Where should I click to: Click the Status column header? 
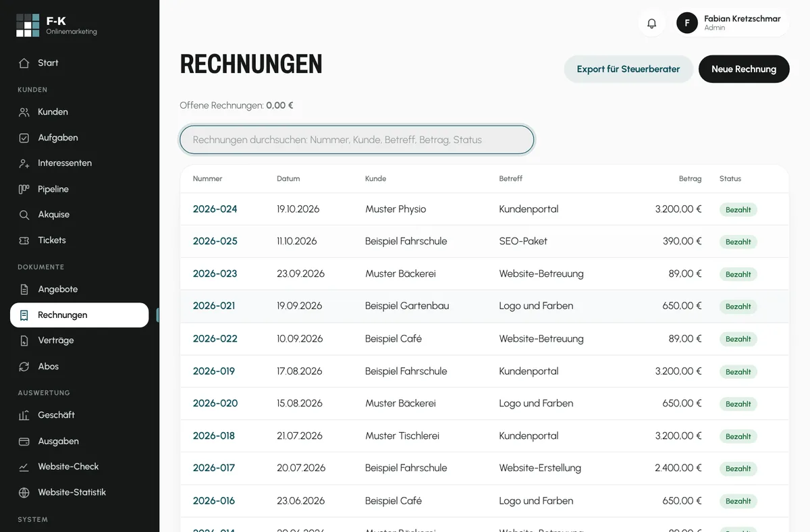730,179
